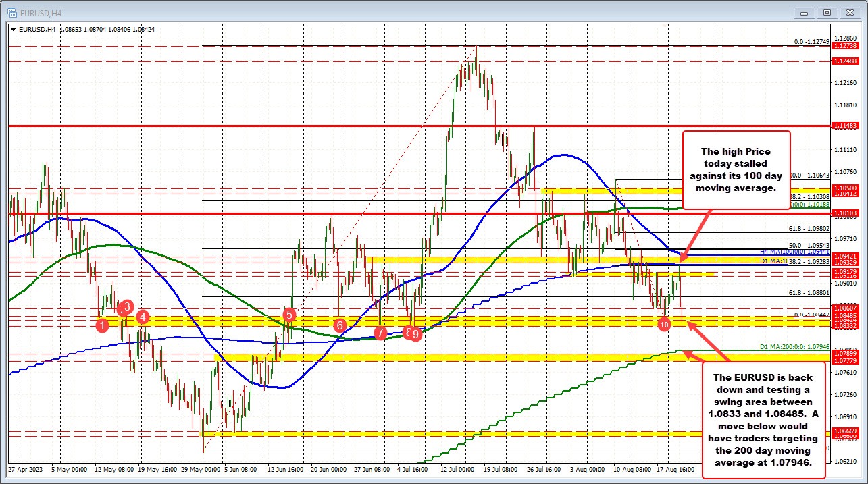This screenshot has height=484, width=868.
Task: Click the 1.10103 red price label
Action: coord(845,213)
